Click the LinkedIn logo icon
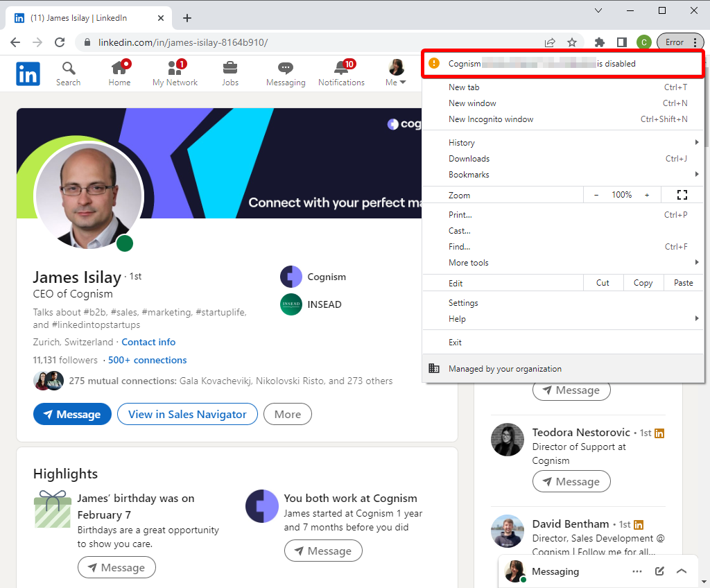710x588 pixels. pos(28,73)
